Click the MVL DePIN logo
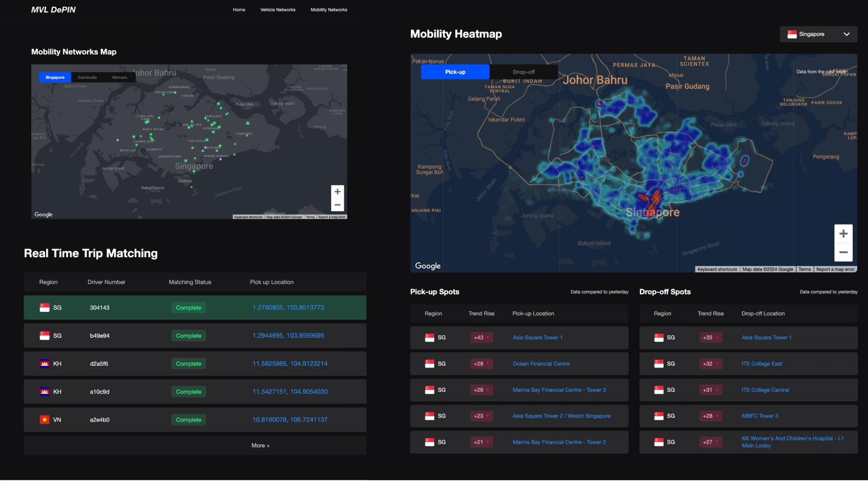This screenshot has height=488, width=868. point(53,10)
